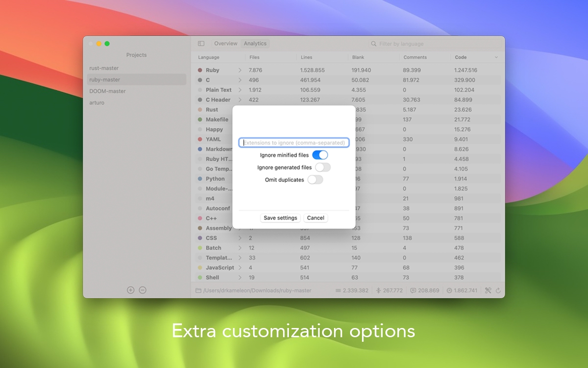Viewport: 588px width, 368px height.
Task: Click the YAML language color dot
Action: point(200,139)
